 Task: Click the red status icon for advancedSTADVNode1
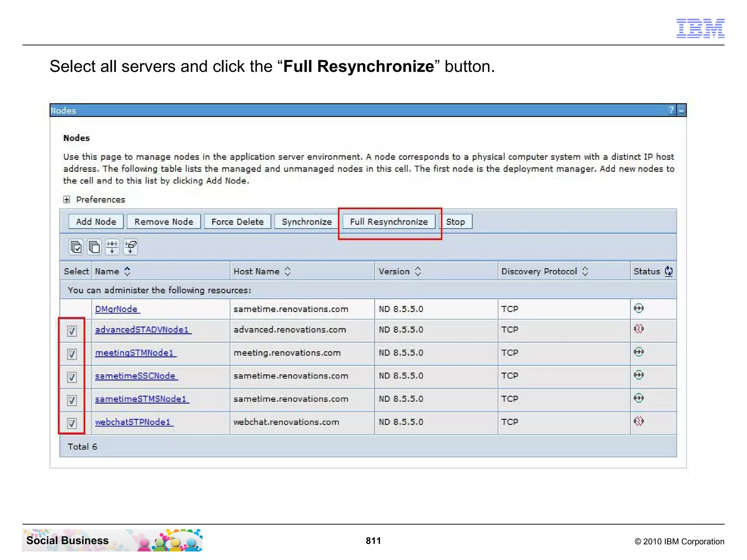click(639, 329)
